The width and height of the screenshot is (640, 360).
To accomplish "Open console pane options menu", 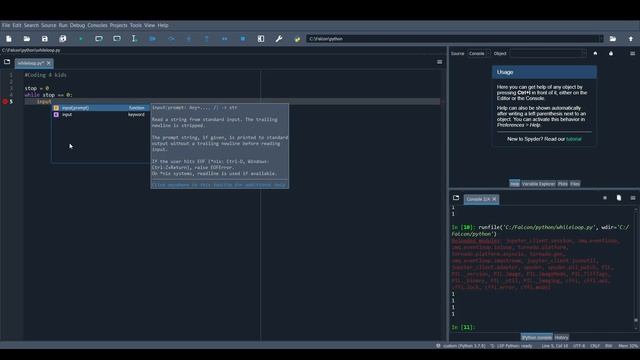I will (633, 198).
